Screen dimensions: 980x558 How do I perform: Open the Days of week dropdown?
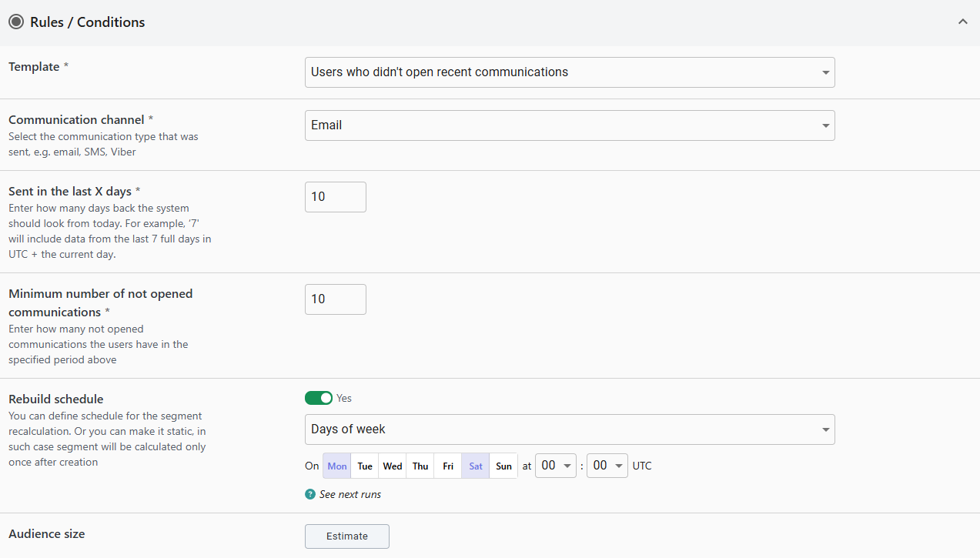[x=570, y=429]
